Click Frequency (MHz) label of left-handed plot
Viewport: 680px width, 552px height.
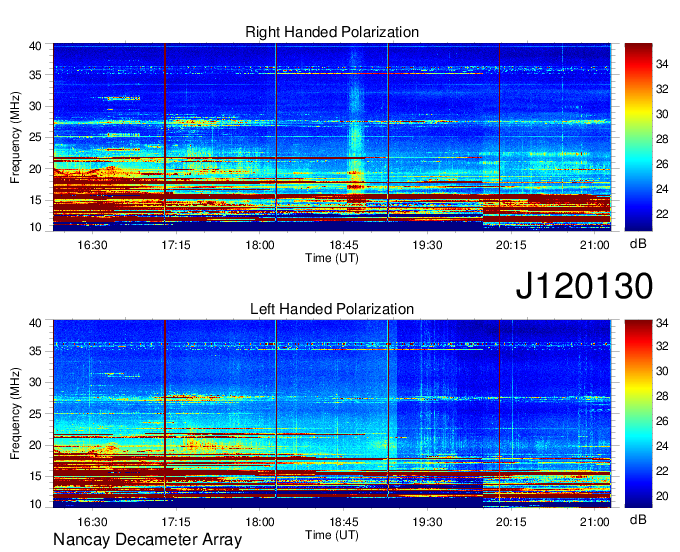point(15,414)
